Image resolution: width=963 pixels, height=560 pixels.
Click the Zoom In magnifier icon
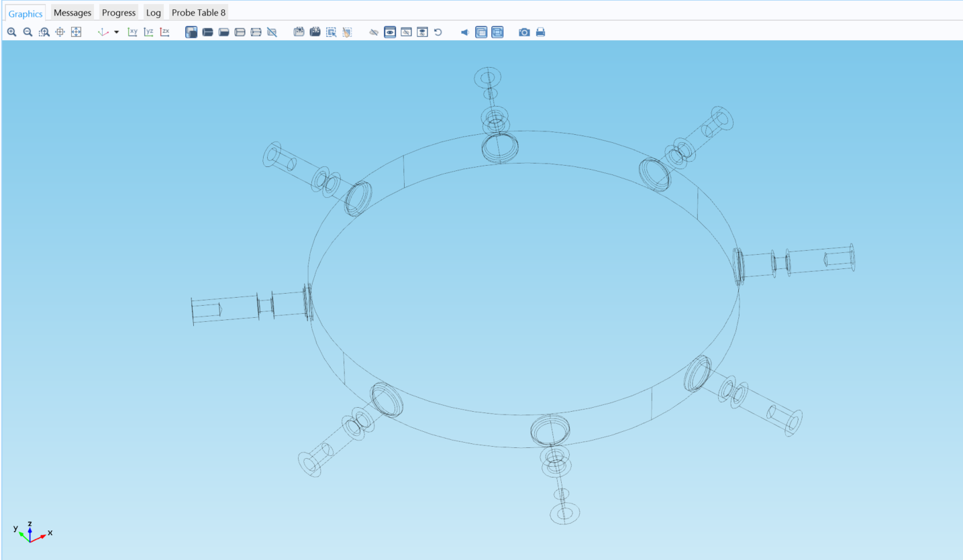(x=11, y=32)
